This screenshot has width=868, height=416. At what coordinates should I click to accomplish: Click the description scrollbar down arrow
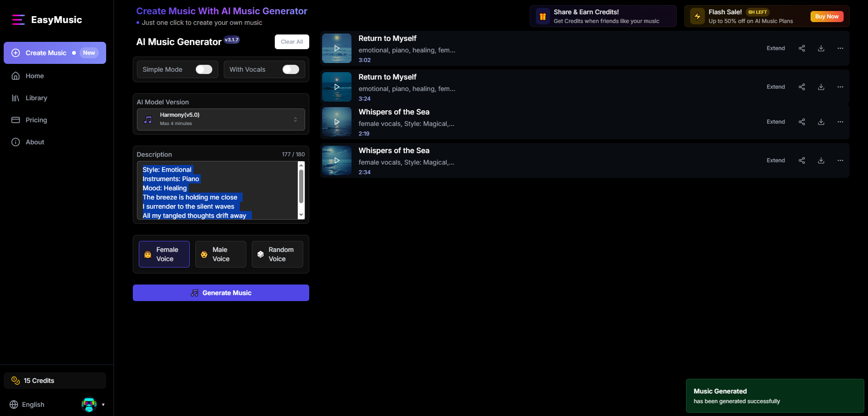click(301, 215)
